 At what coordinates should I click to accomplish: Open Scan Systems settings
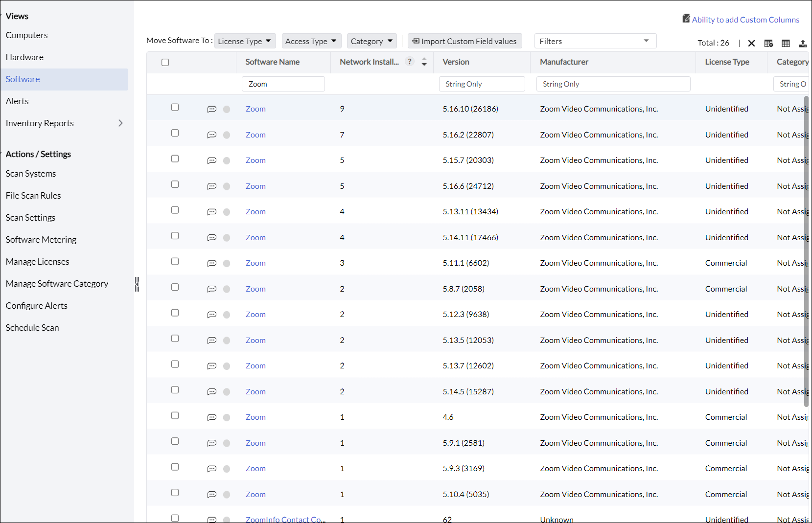point(31,174)
